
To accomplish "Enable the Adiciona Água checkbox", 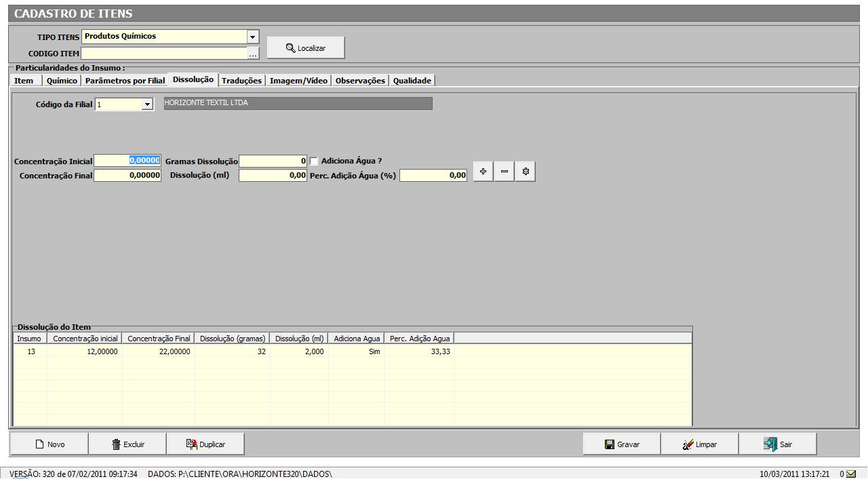I will (x=314, y=161).
